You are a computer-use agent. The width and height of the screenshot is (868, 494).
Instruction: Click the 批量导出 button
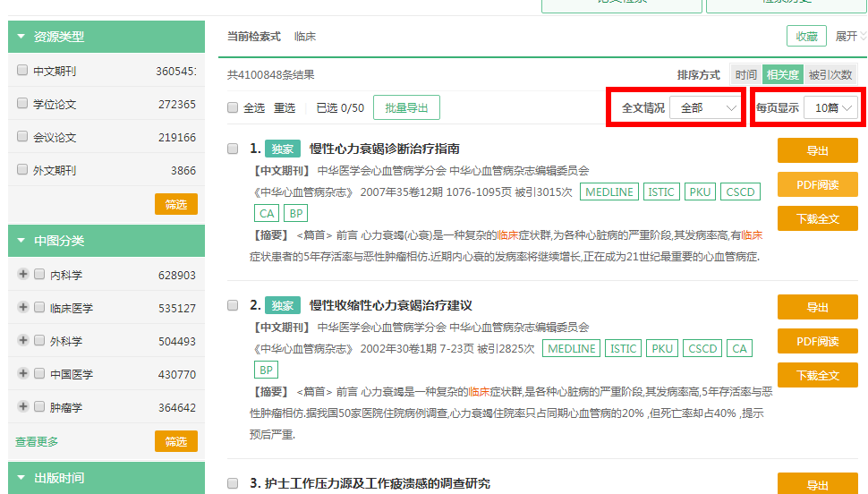(x=406, y=108)
